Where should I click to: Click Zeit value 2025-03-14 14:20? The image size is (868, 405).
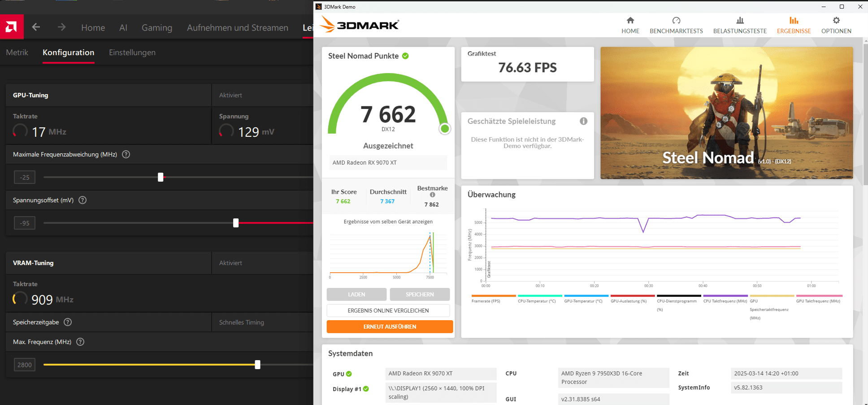pyautogui.click(x=786, y=374)
